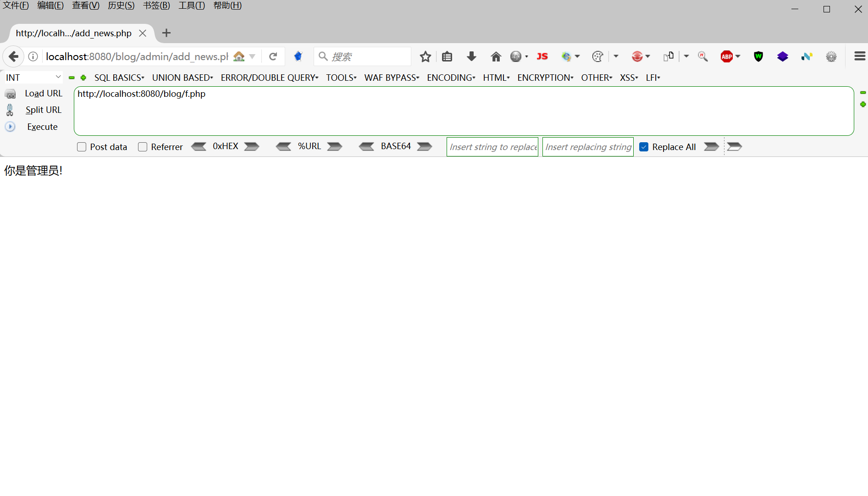Open the 文件(F) menu

tap(16, 6)
